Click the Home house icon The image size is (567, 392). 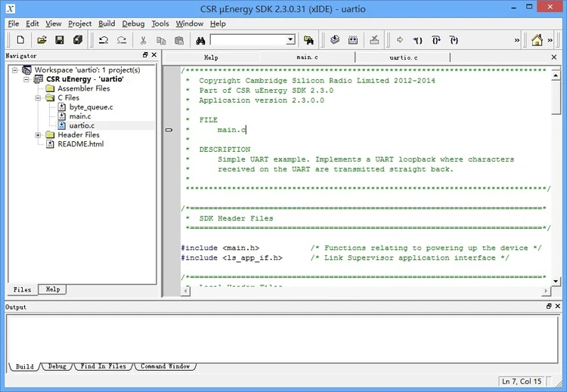[537, 40]
